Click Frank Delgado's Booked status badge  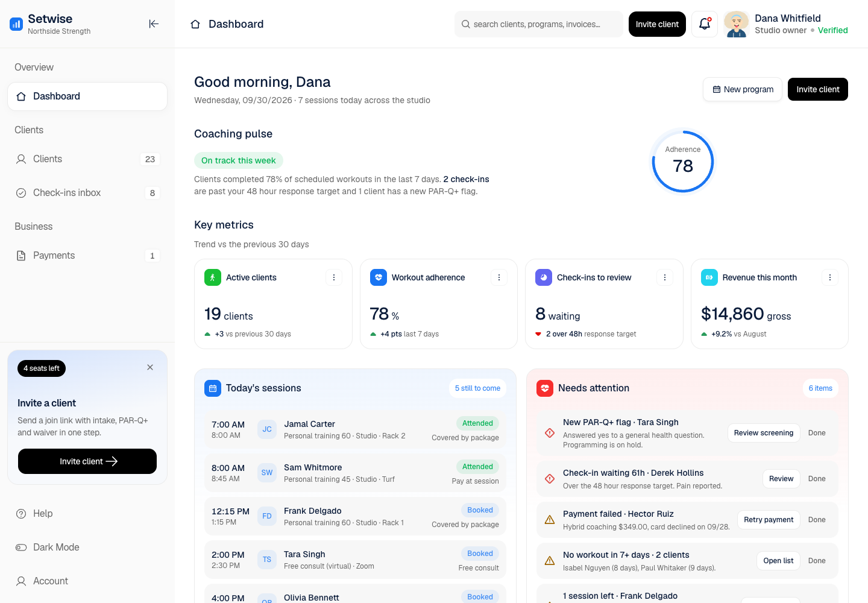point(480,510)
